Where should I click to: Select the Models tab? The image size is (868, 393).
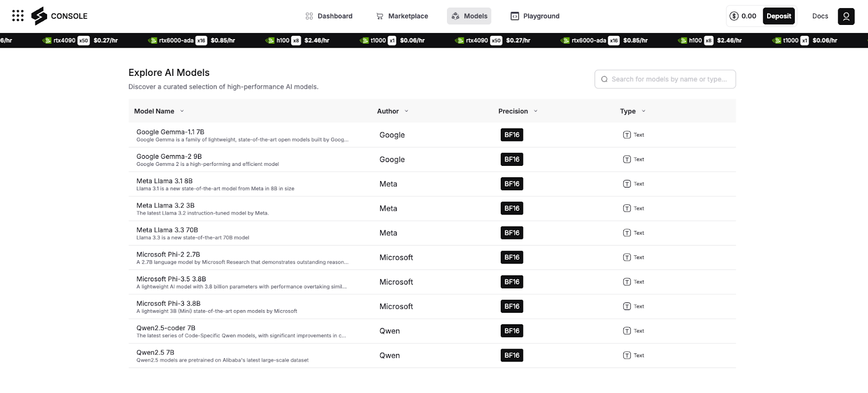tap(469, 16)
